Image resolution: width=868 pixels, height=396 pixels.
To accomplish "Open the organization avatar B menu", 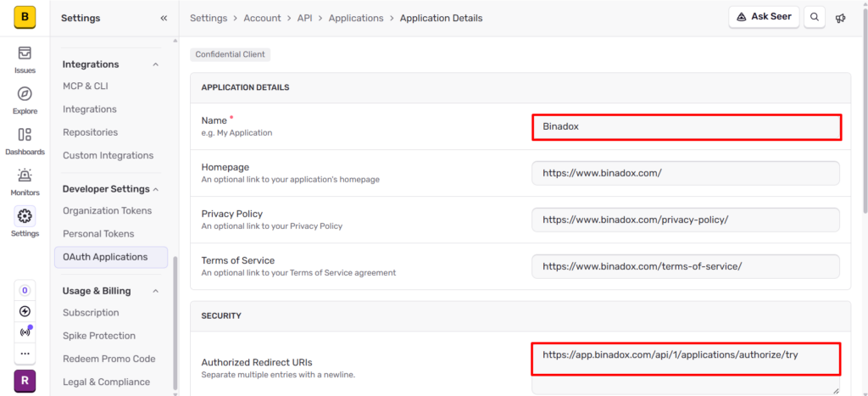I will [x=25, y=17].
